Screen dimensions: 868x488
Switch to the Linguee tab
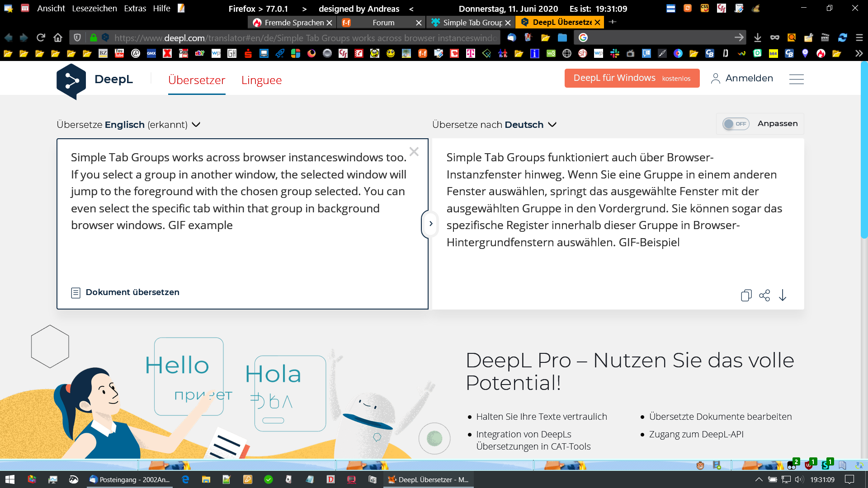tap(261, 80)
